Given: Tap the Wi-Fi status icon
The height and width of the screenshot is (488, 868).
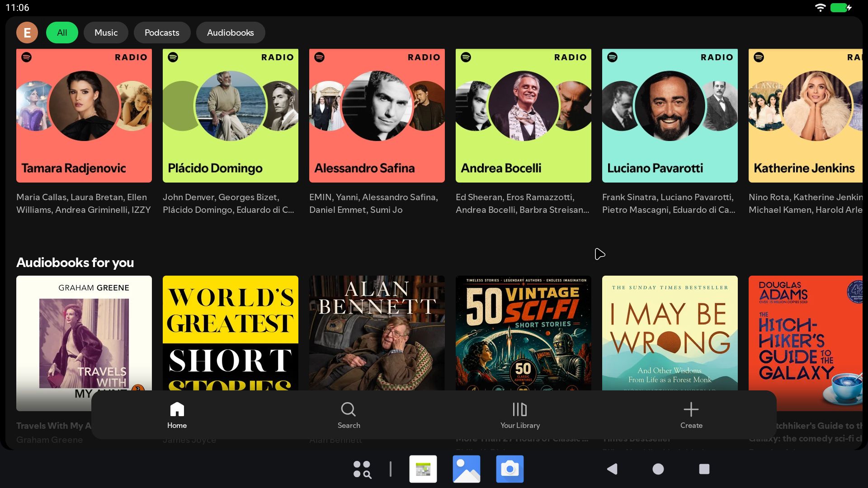Looking at the screenshot, I should click(820, 8).
